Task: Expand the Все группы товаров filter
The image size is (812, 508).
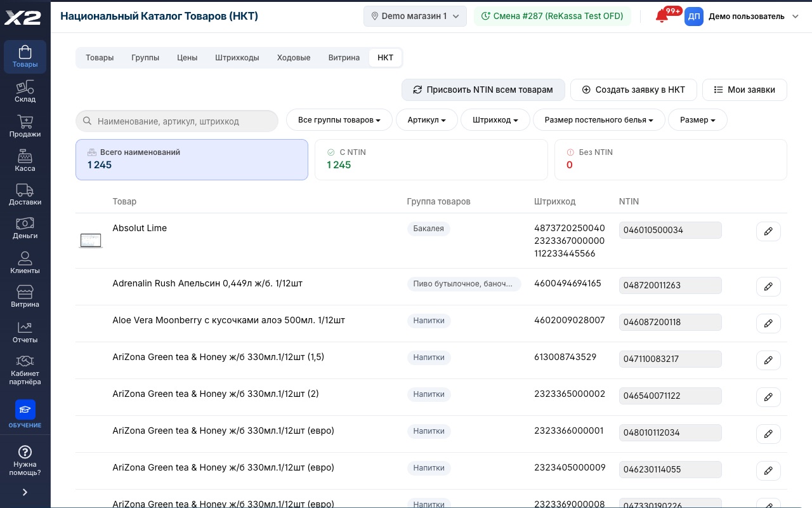Action: 339,120
